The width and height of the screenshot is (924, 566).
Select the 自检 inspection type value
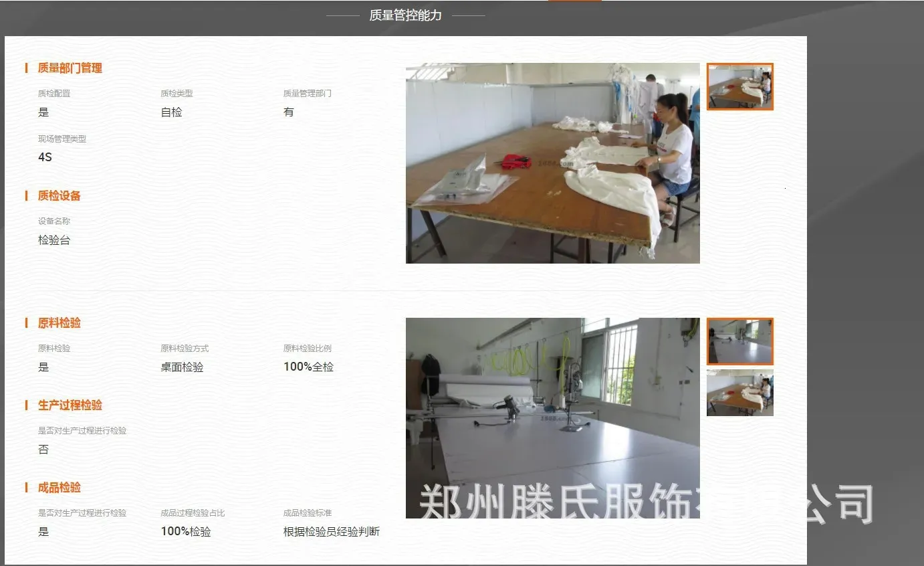[171, 112]
